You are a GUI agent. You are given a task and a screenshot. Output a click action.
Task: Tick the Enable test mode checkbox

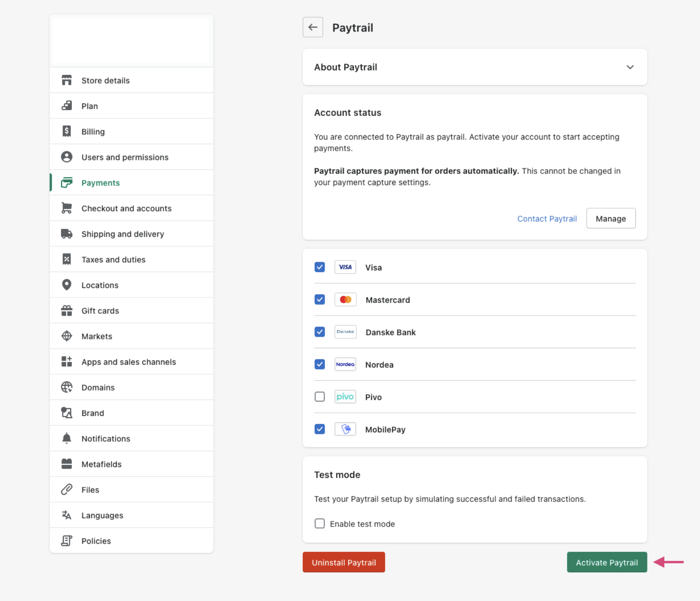(319, 524)
